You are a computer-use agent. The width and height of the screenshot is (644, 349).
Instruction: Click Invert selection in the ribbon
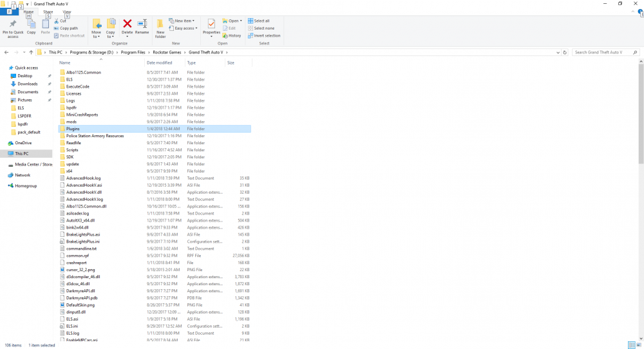[x=264, y=35]
